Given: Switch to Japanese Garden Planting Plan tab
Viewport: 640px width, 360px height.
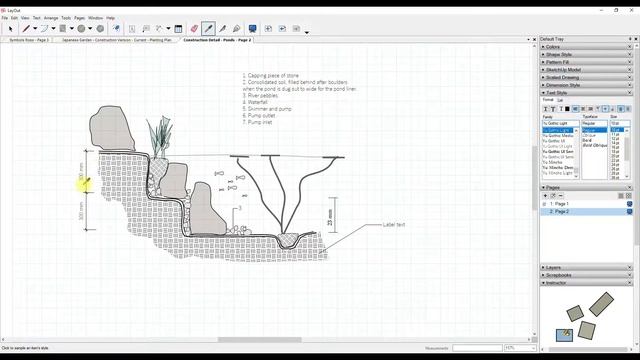Looking at the screenshot, I should [117, 40].
